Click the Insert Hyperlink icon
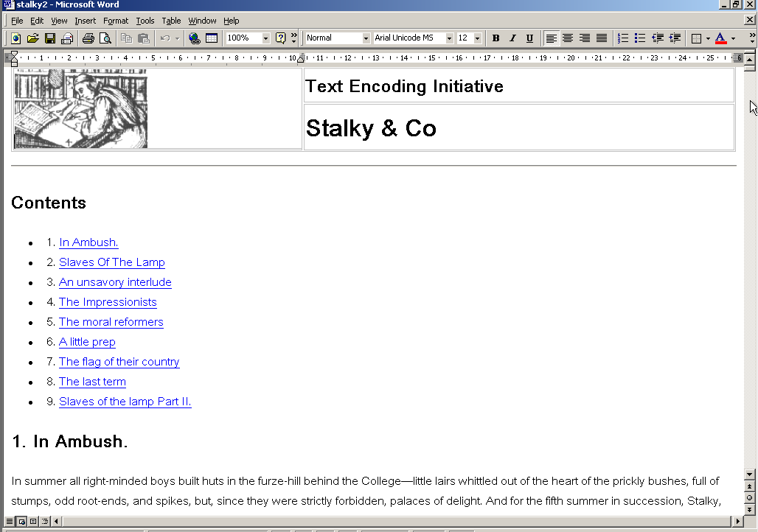 (x=194, y=38)
